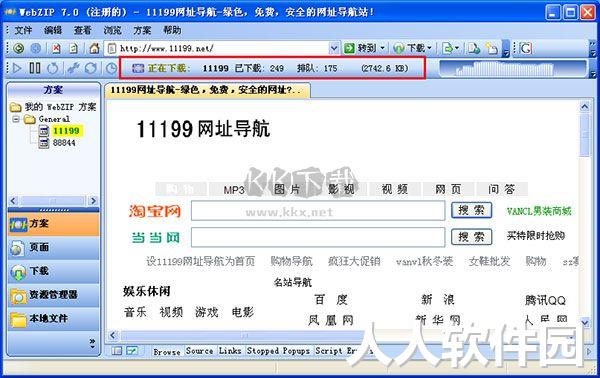Click the page with globe toolbar icon
600x378 pixels.
474,48
